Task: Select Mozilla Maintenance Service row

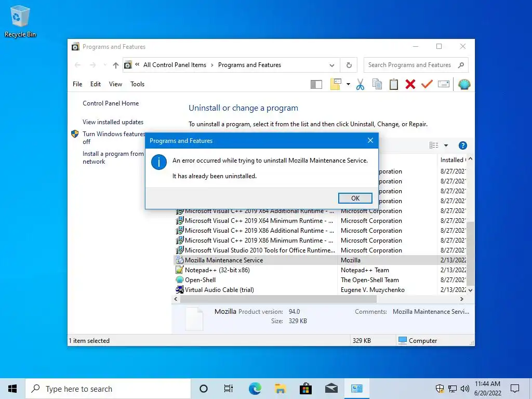Action: click(320, 260)
